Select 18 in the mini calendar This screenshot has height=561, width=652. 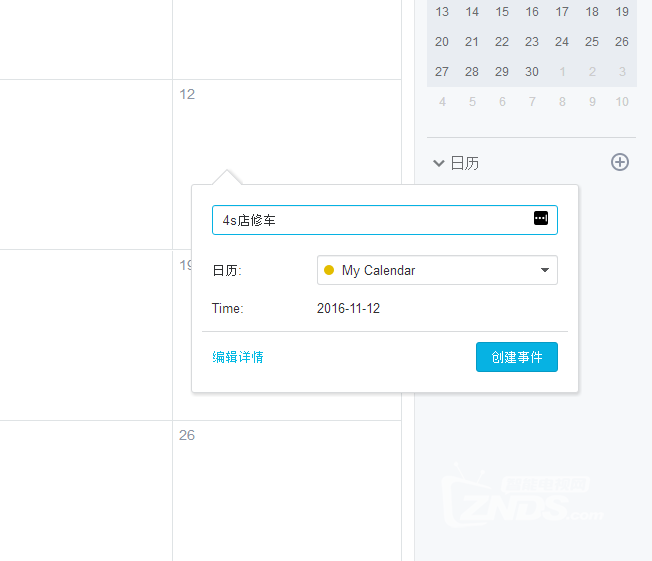point(592,12)
